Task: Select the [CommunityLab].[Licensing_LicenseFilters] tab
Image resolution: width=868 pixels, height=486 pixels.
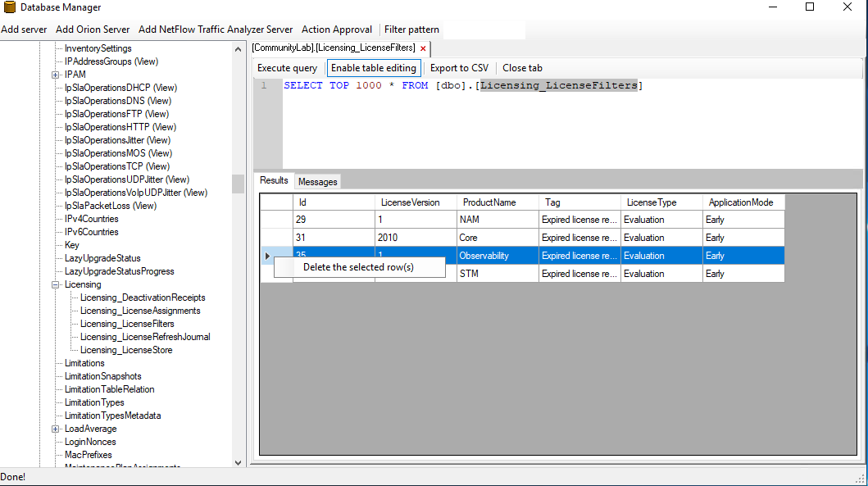Action: click(x=334, y=48)
